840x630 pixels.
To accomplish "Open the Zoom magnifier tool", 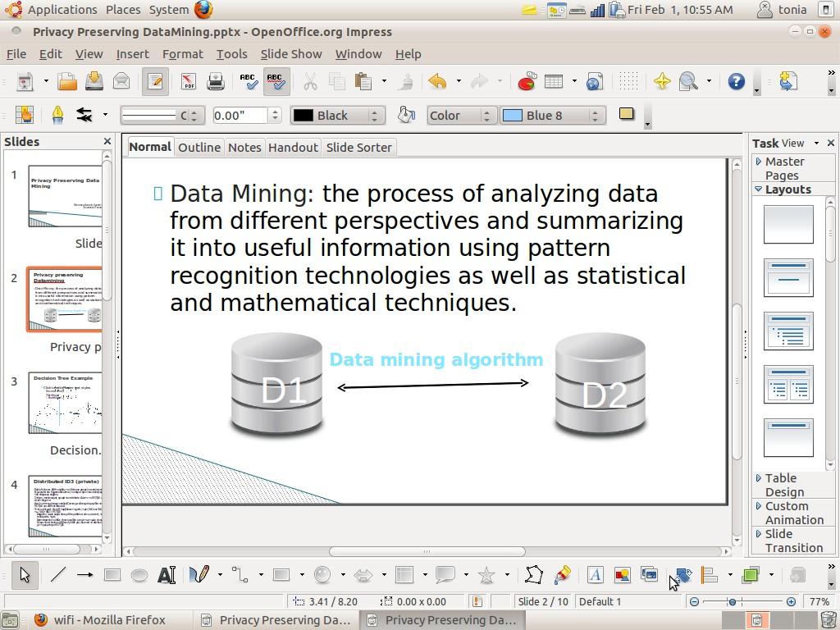I will point(688,81).
